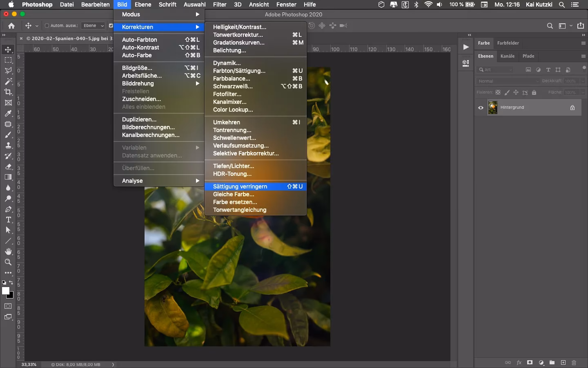Enable the Autom. ausw. checkbox

(x=47, y=26)
